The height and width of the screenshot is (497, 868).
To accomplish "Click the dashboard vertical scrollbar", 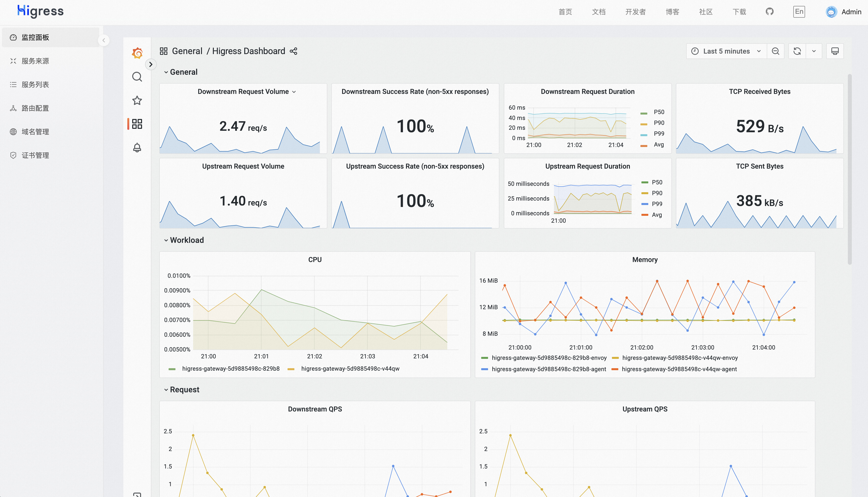I will (849, 169).
